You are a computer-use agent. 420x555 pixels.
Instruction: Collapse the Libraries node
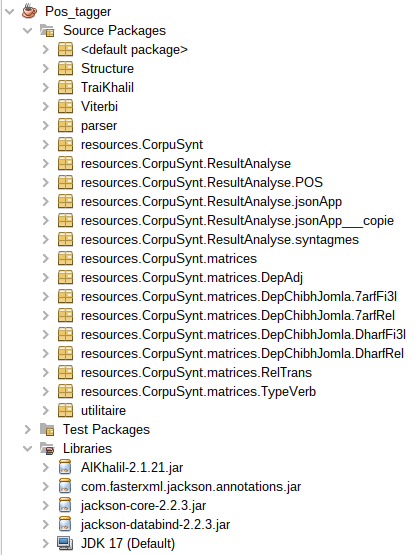28,448
